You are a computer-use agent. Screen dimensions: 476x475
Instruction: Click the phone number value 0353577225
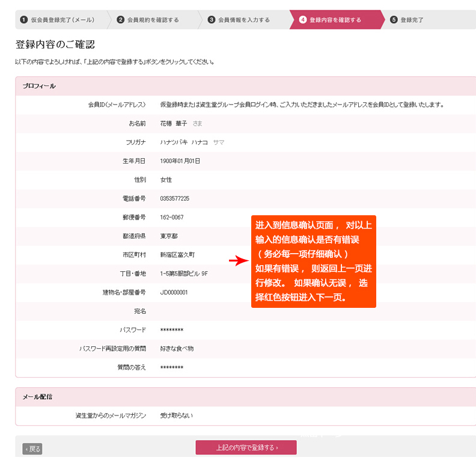coord(174,198)
